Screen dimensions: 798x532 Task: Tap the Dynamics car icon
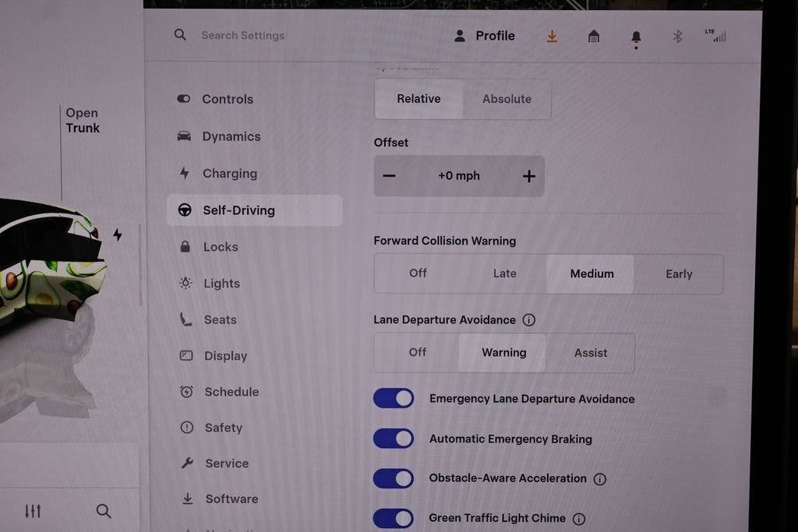(x=184, y=136)
